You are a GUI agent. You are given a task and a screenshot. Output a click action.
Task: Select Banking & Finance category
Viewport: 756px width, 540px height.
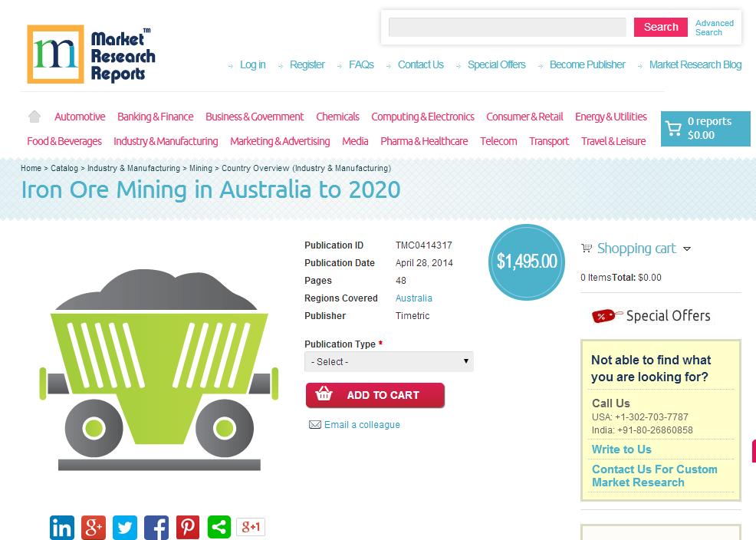(155, 117)
